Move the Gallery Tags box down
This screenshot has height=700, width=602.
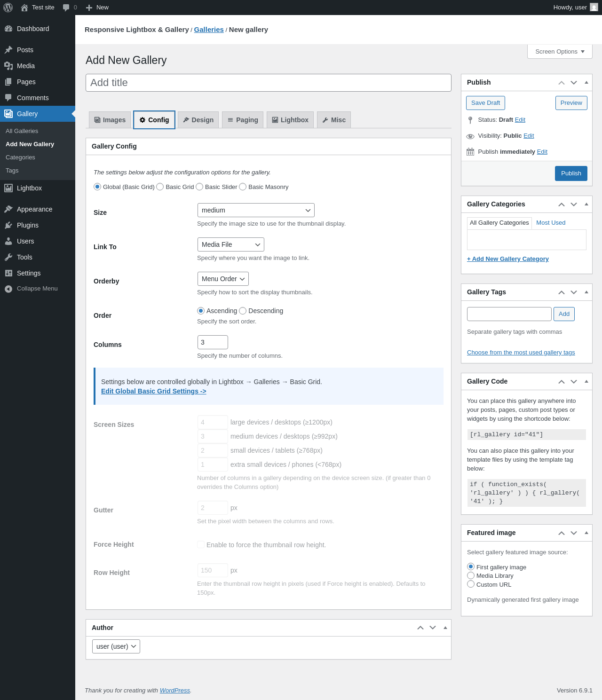(x=574, y=292)
